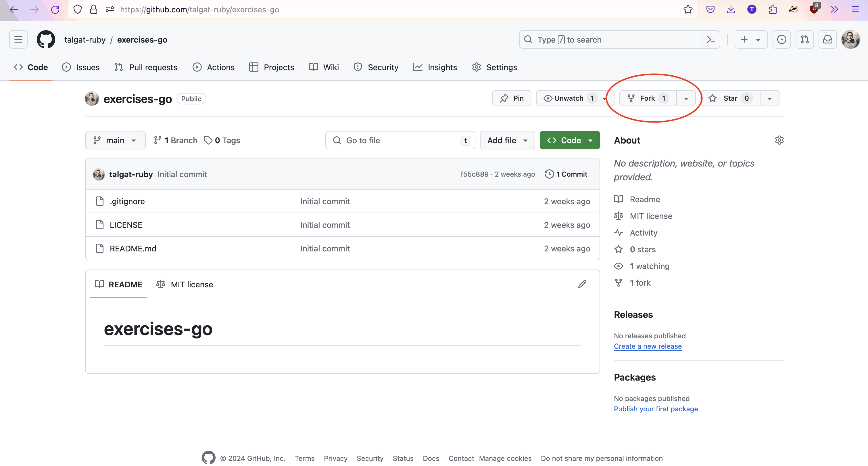Open the command palette icon in search
This screenshot has width=868, height=466.
tap(711, 39)
